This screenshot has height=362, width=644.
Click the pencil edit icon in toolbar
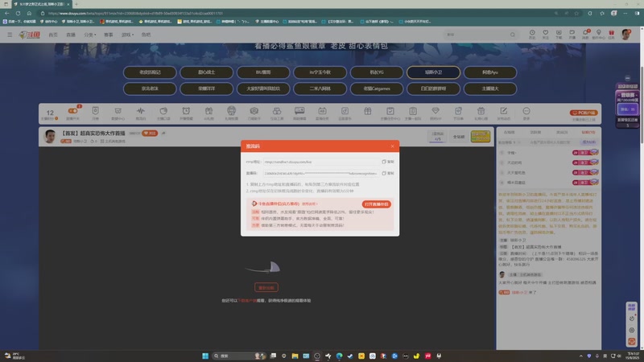504,111
